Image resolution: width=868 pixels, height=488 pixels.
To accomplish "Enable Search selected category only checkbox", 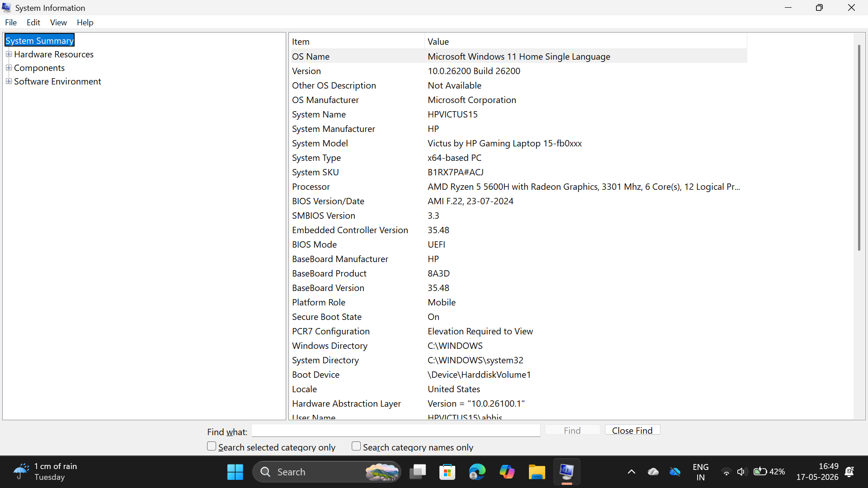I will coord(212,446).
